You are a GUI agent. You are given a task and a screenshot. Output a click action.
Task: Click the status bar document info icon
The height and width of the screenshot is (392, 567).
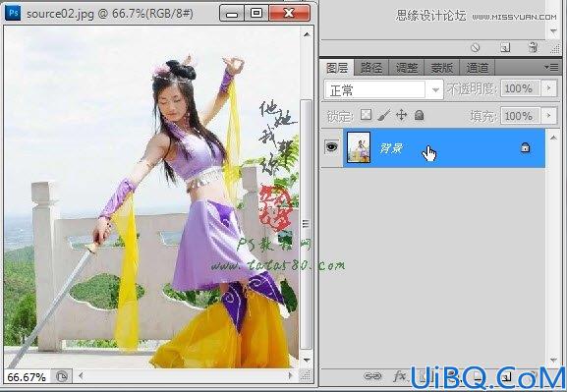tap(62, 377)
